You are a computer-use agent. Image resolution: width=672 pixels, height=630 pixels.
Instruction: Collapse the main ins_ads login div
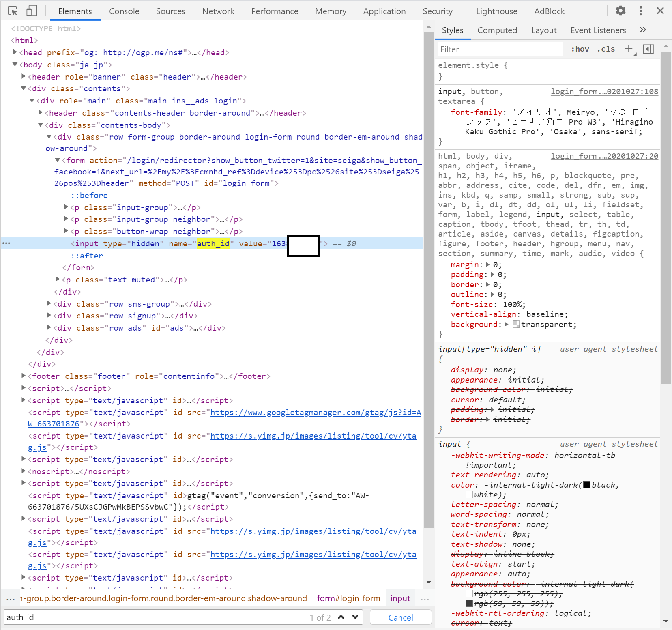click(32, 101)
